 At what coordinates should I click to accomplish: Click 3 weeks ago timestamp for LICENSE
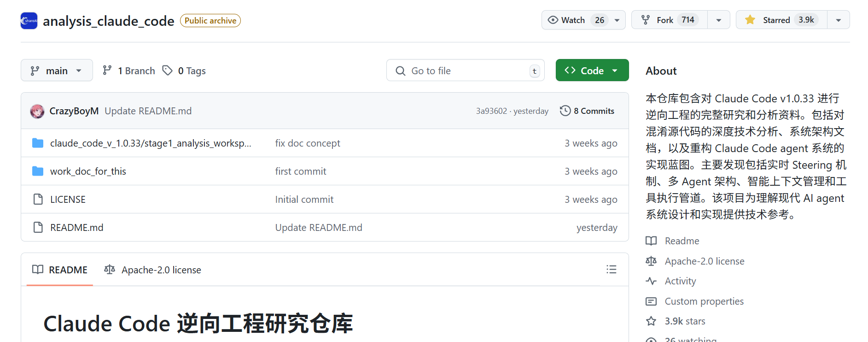click(x=591, y=200)
